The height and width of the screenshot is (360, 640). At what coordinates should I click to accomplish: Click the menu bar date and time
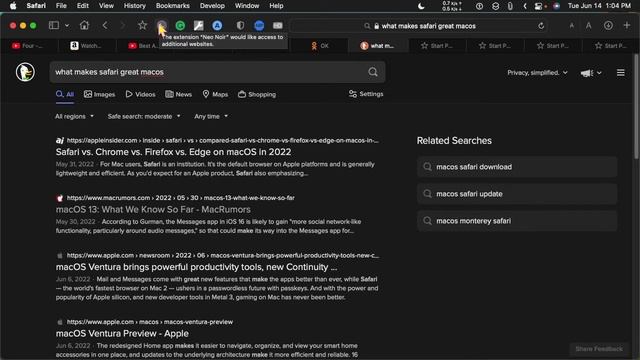coord(599,6)
